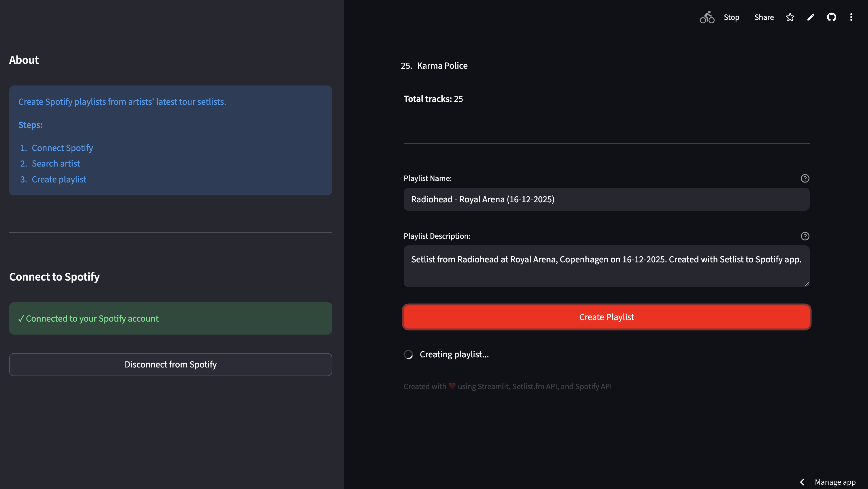This screenshot has height=489, width=868.
Task: Click the Connected to Spotify status banner
Action: (170, 318)
